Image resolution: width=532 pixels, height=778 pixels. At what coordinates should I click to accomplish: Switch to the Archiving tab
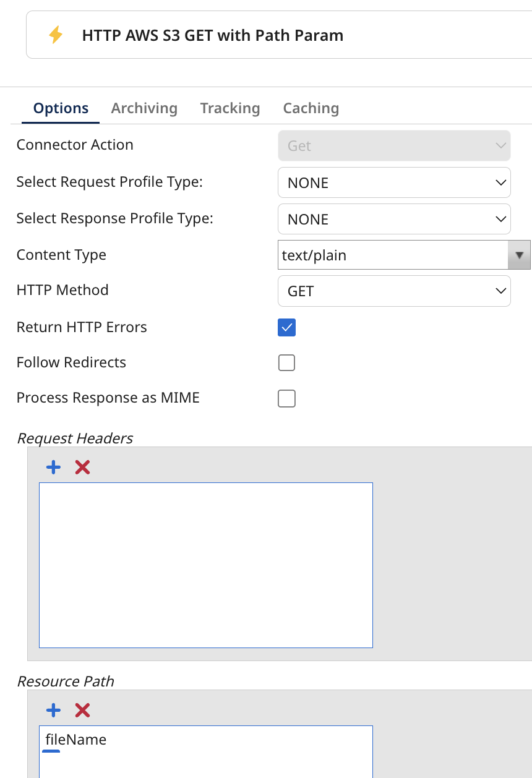(144, 108)
